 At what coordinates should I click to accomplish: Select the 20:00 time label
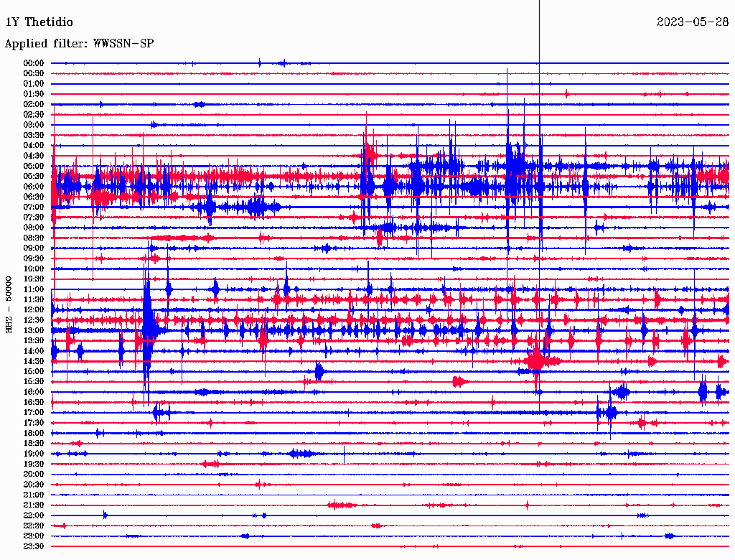(34, 475)
